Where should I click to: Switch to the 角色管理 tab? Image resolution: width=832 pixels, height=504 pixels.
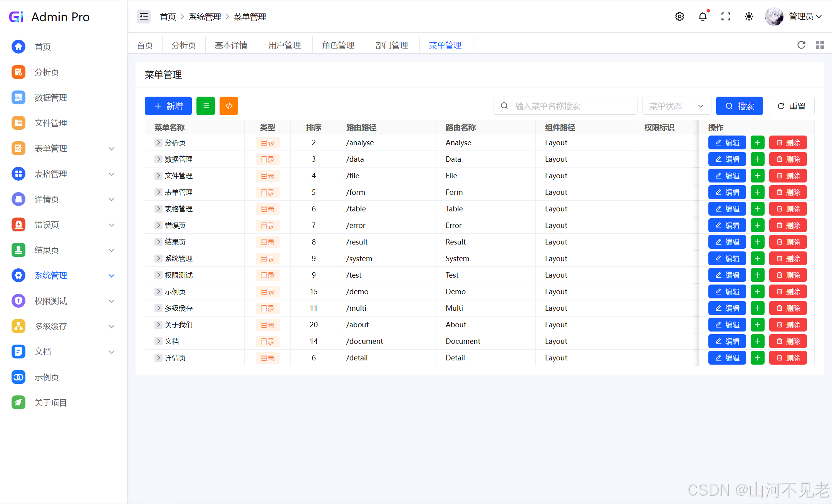(x=338, y=45)
